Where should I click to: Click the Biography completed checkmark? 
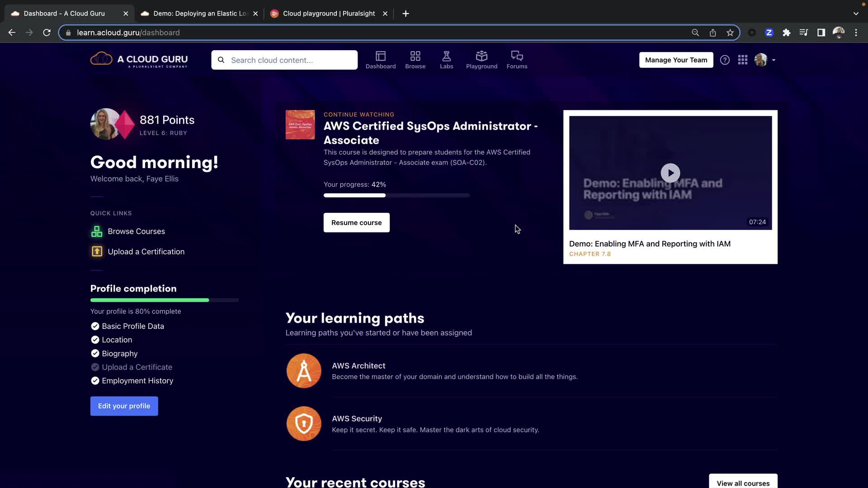[x=95, y=353]
